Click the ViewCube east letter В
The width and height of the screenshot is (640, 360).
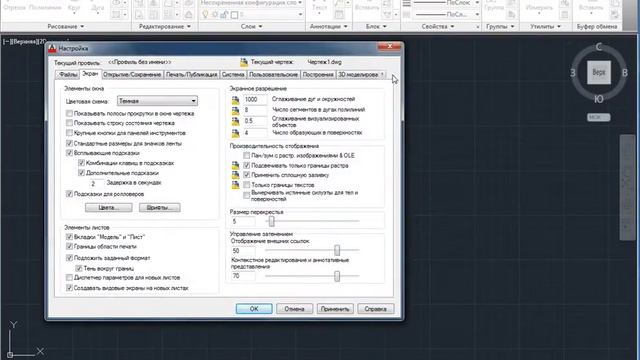tap(624, 73)
